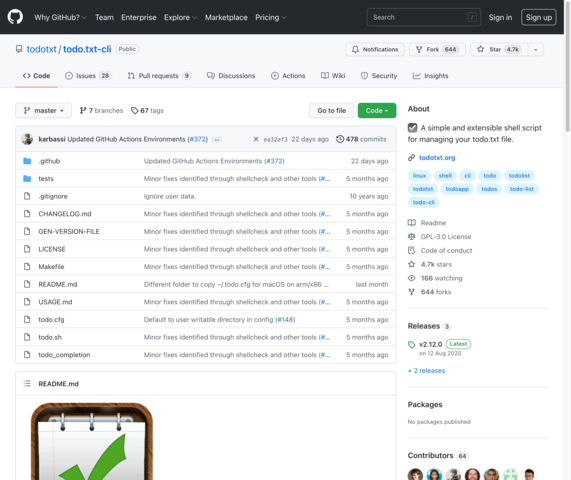Click the failed status red X icon
The width and height of the screenshot is (571, 480).
click(256, 139)
